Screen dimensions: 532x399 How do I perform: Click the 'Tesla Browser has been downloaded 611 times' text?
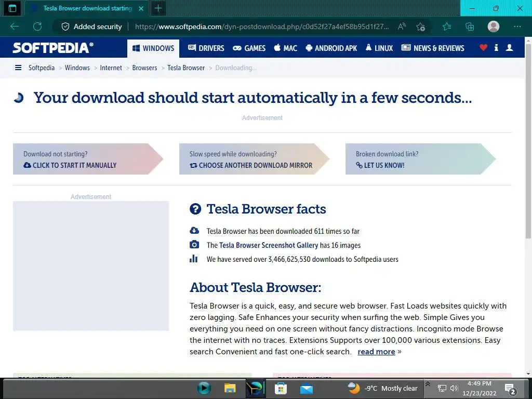point(283,231)
